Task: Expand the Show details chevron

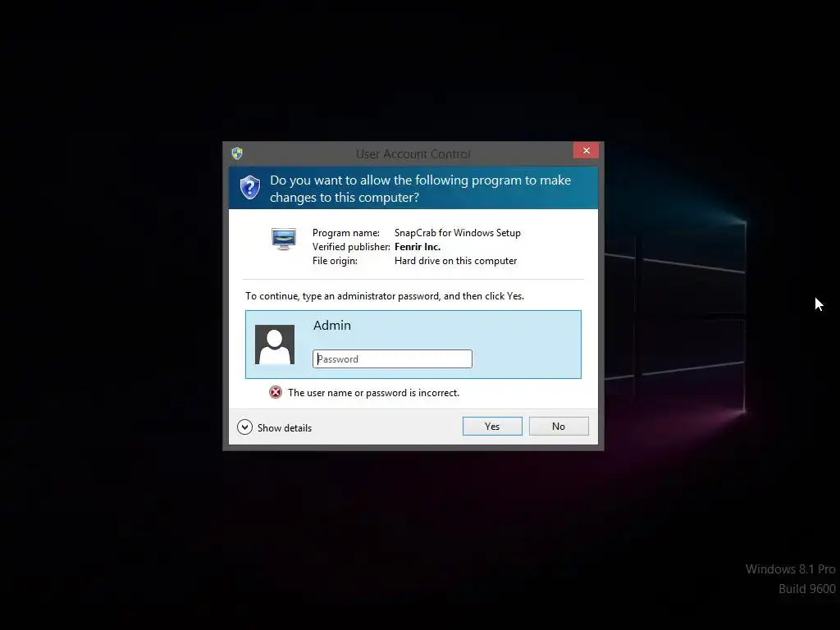Action: (x=244, y=427)
